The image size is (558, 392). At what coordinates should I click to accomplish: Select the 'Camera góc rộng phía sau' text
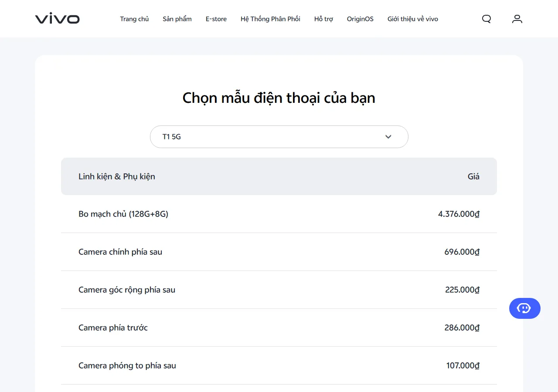click(x=127, y=290)
